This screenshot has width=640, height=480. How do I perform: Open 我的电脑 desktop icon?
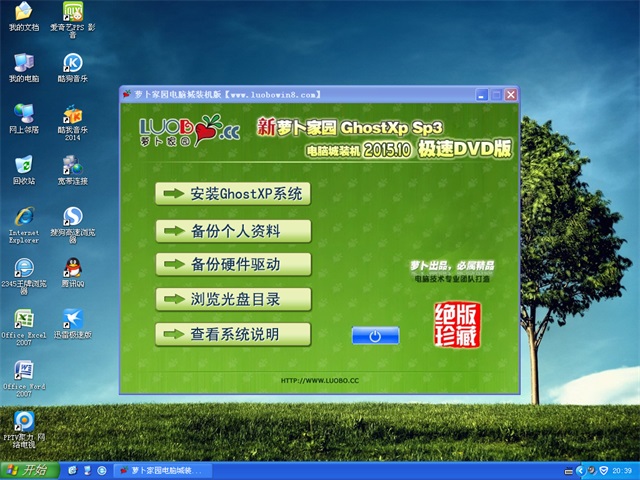point(23,63)
